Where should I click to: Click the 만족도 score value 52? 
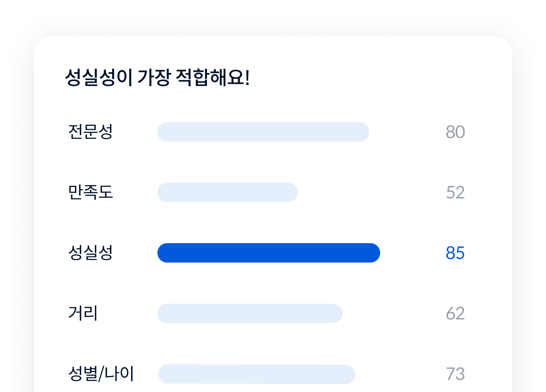(x=455, y=193)
